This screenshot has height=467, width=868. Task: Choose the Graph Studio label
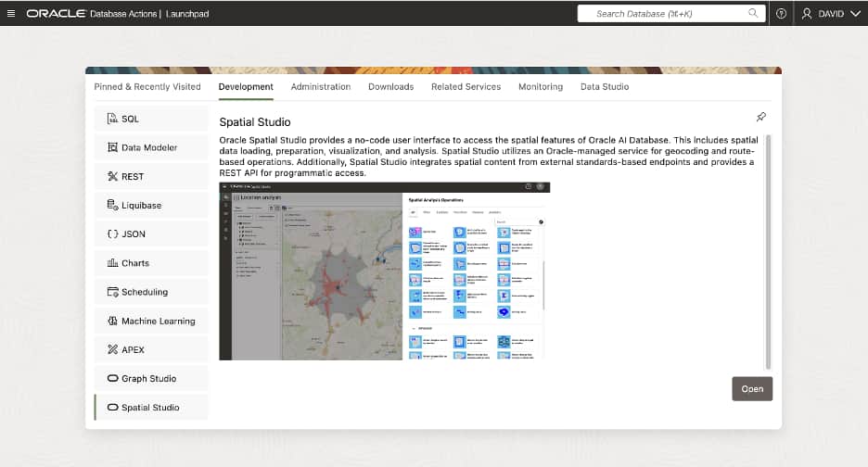[149, 378]
